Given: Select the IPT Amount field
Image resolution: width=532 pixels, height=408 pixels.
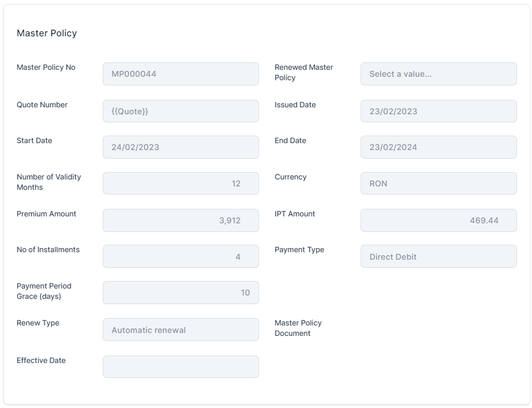Looking at the screenshot, I should pos(439,220).
